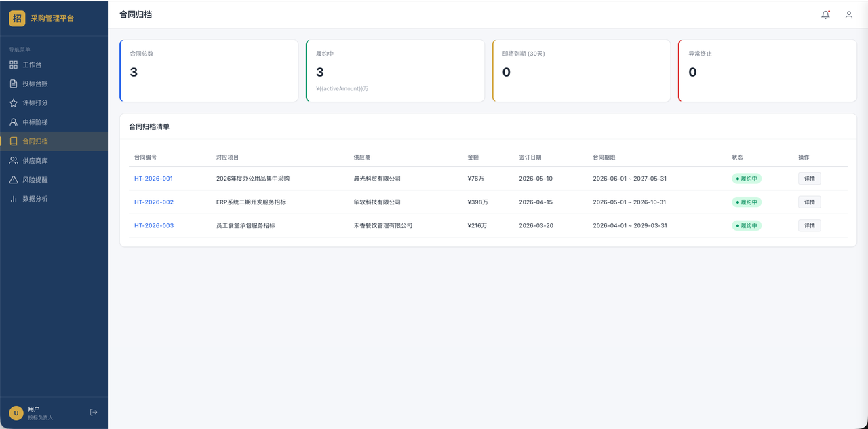Click period 2026-06-01 ~ 2027-05-31
Image resolution: width=868 pixels, height=429 pixels.
coord(630,179)
